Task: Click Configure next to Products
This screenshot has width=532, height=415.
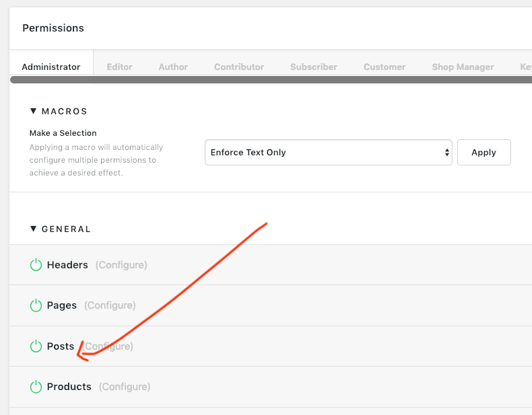Action: 125,387
